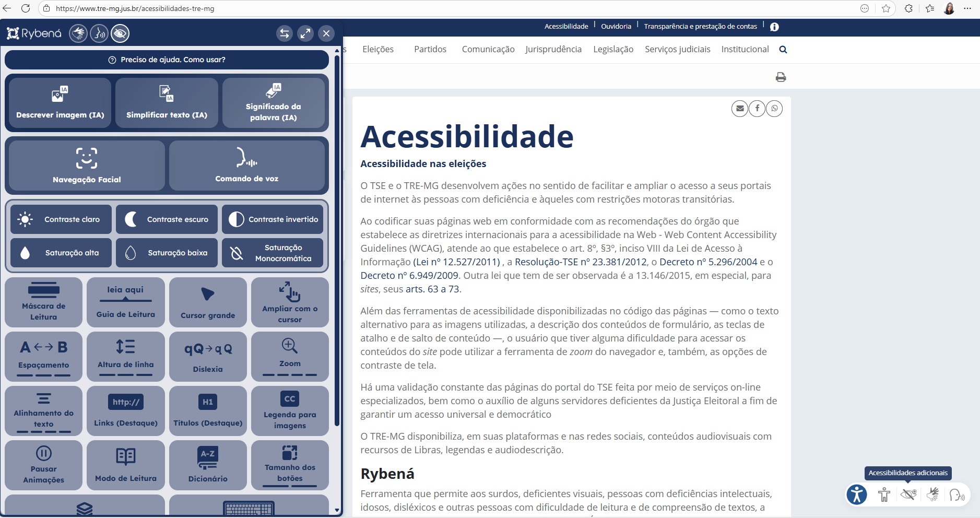Open the Simplificar texto (IA) tool

point(167,103)
